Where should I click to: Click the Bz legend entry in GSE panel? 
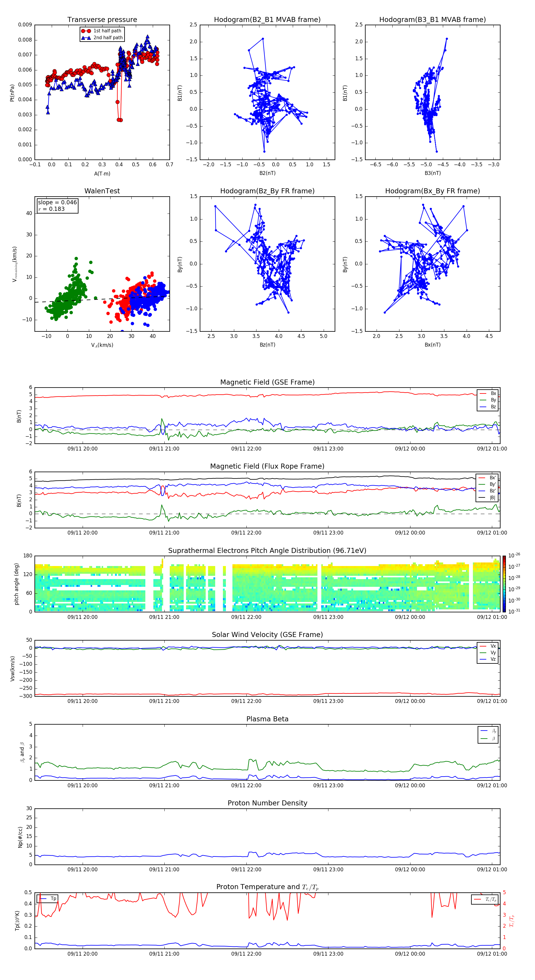point(488,407)
